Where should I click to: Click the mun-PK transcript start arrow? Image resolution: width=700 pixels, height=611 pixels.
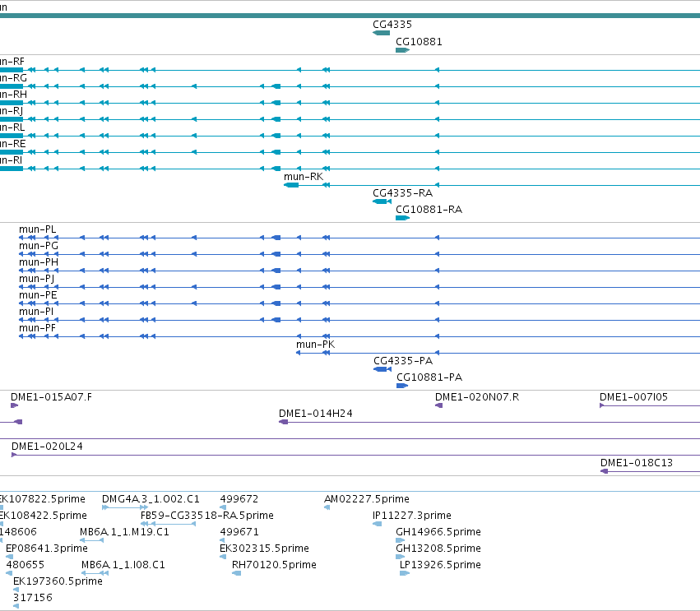299,353
